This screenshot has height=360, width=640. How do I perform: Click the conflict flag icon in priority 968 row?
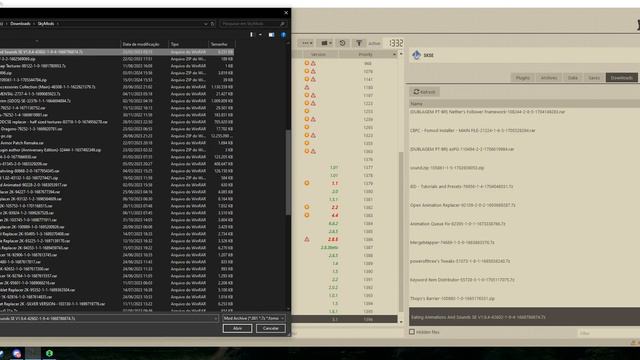click(x=307, y=63)
